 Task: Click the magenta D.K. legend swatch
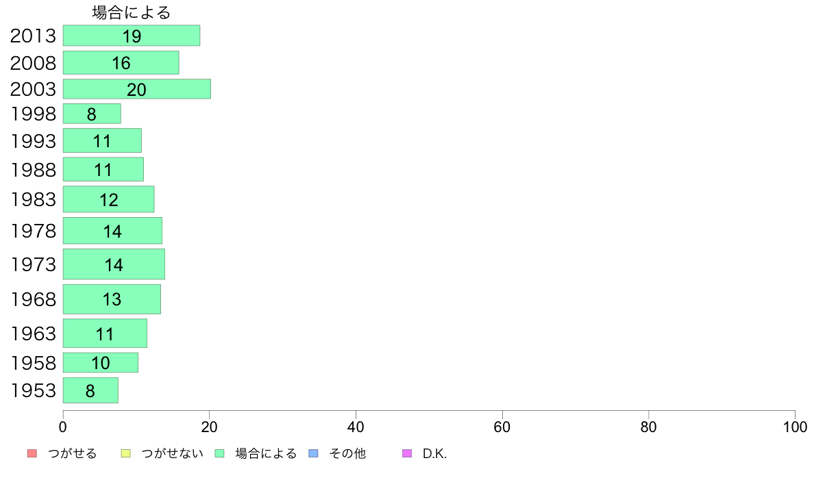point(407,453)
